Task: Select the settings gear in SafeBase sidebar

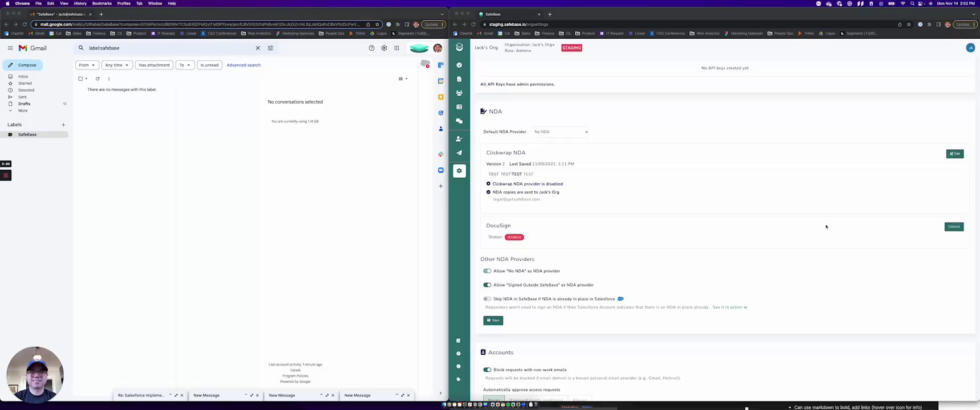Action: (459, 171)
